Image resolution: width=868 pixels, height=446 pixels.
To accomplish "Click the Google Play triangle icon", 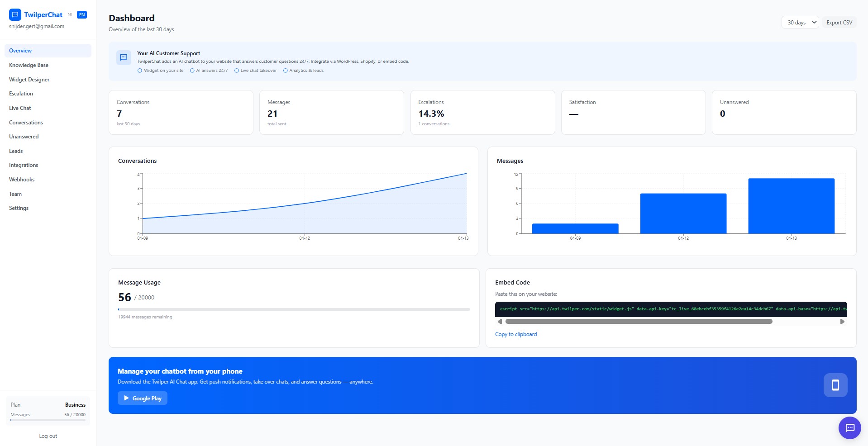I will [x=126, y=398].
